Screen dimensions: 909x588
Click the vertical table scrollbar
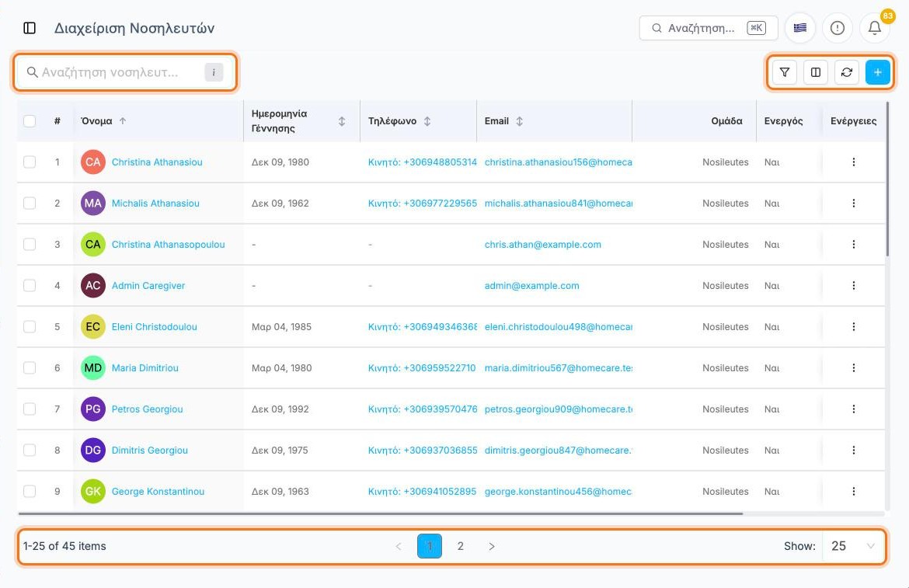click(887, 179)
